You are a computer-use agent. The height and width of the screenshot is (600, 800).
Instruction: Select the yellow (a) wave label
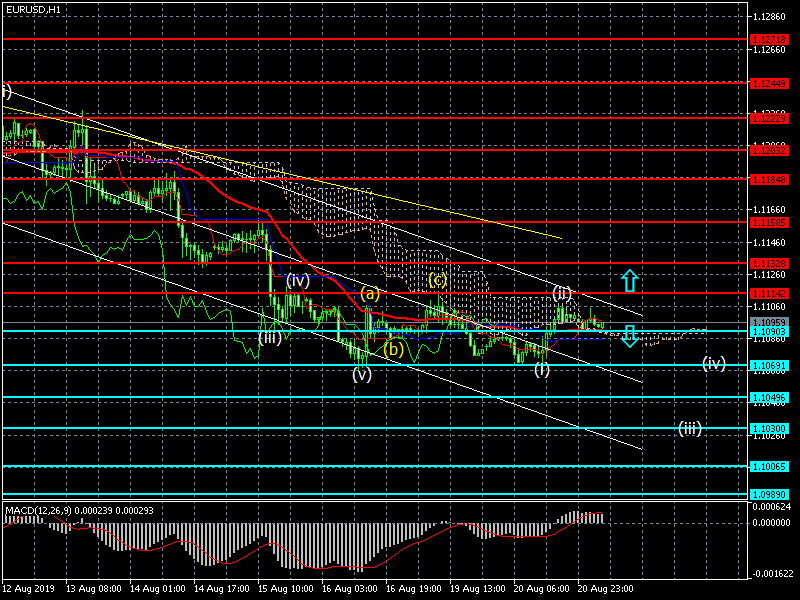[x=370, y=294]
